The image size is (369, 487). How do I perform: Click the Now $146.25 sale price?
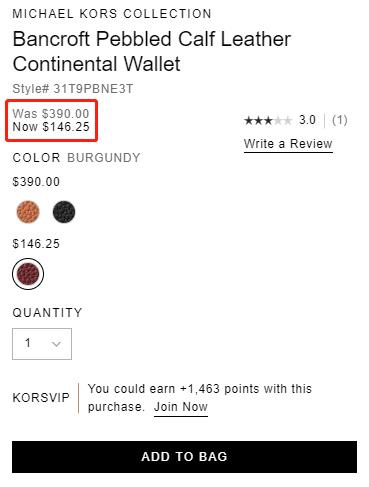(x=51, y=127)
